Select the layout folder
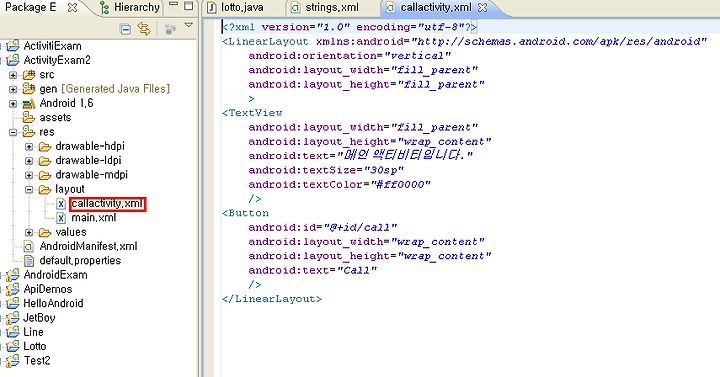Image resolution: width=720 pixels, height=377 pixels. click(x=70, y=189)
